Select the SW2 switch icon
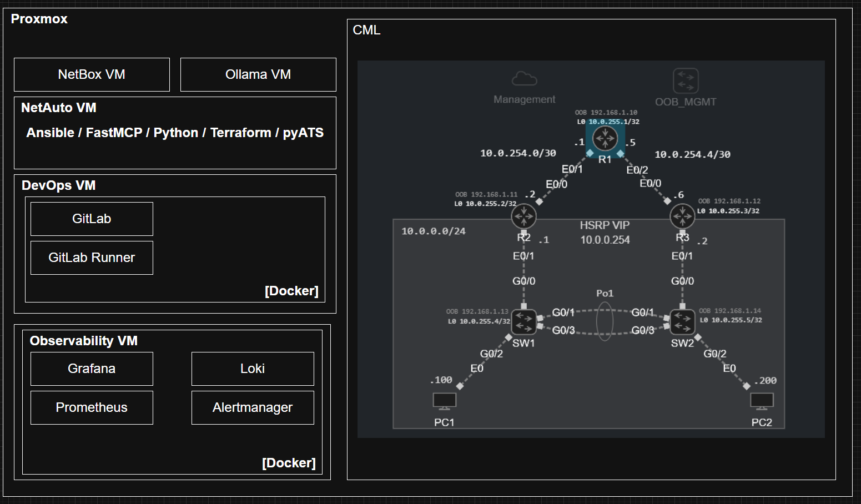Screen dimensions: 861x504 682,322
